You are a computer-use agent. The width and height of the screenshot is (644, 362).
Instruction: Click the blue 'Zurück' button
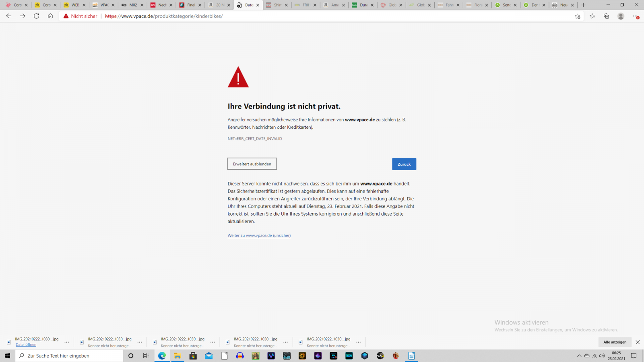[x=404, y=164]
